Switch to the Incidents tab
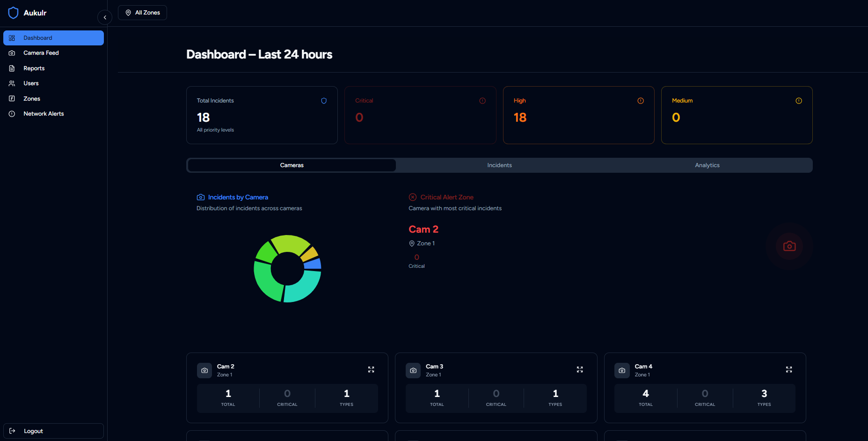 click(499, 165)
